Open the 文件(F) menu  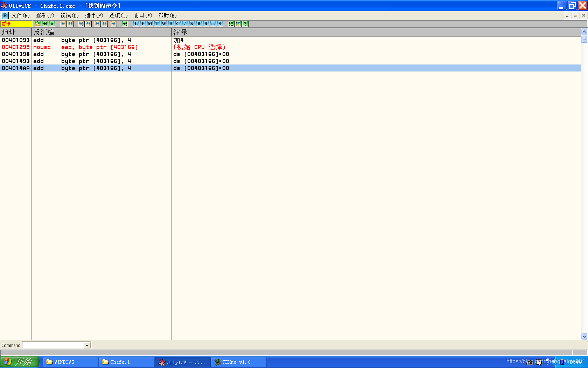point(21,15)
